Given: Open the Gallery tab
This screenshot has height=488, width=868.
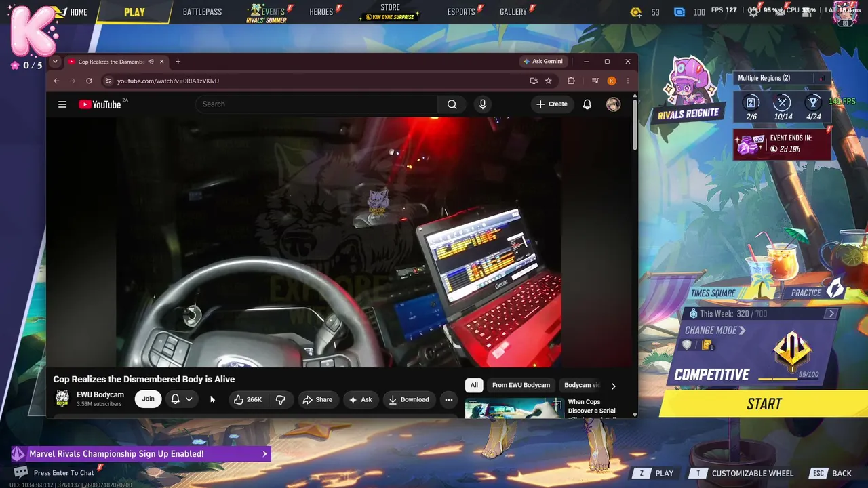Looking at the screenshot, I should point(513,12).
